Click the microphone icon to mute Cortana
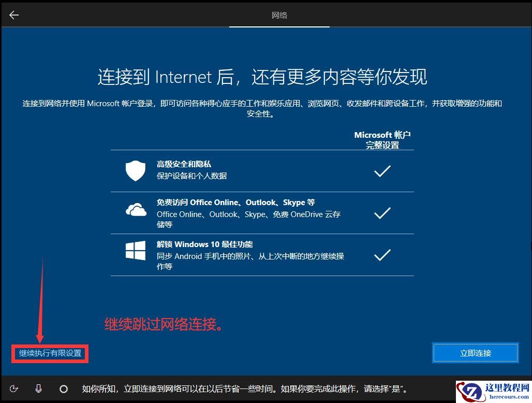This screenshot has width=532, height=403. [39, 388]
